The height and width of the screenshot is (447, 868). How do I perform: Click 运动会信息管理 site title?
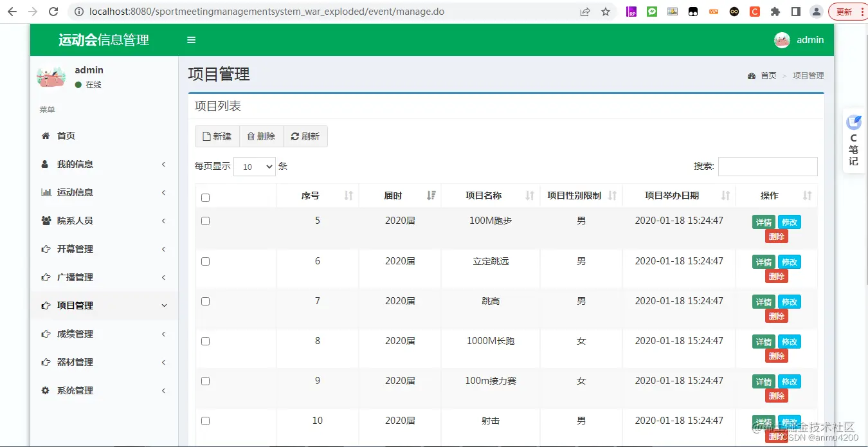pyautogui.click(x=104, y=40)
